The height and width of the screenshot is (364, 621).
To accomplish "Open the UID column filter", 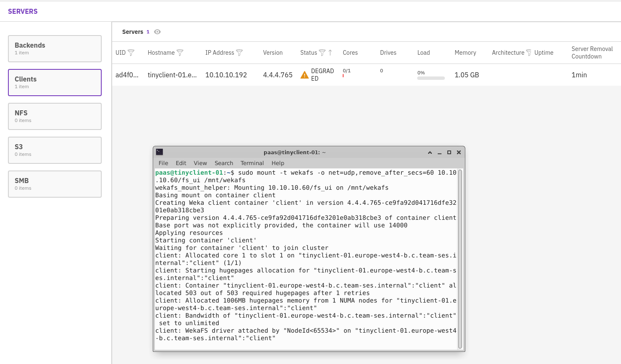I will (x=131, y=53).
